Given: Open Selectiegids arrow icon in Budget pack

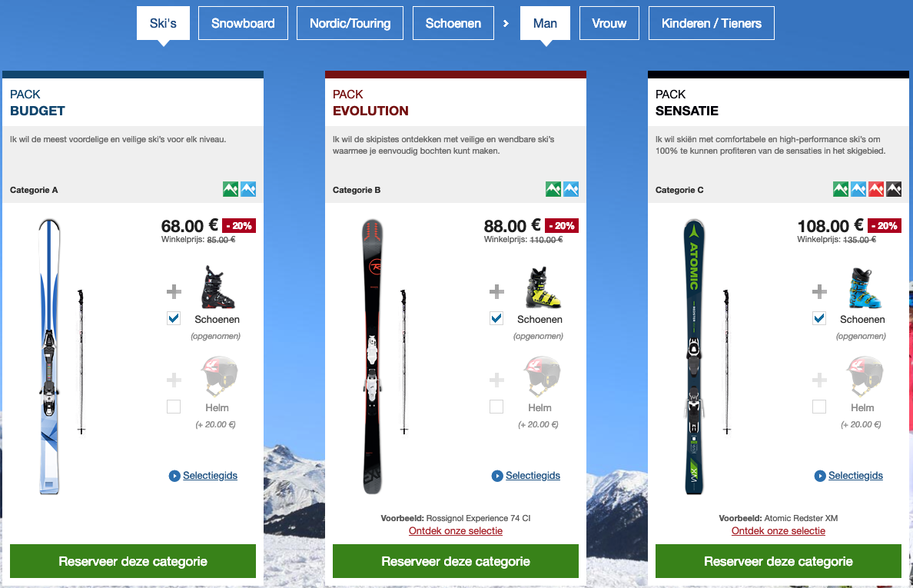Looking at the screenshot, I should pos(174,476).
